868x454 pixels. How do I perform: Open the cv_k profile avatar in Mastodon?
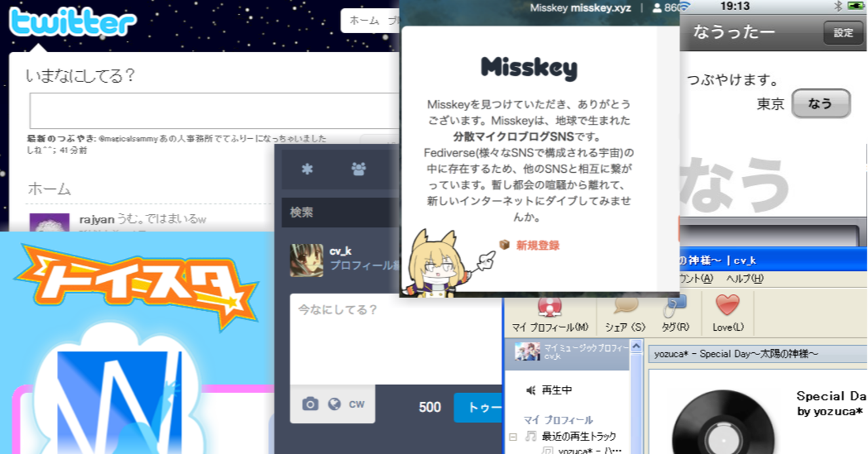point(307,260)
